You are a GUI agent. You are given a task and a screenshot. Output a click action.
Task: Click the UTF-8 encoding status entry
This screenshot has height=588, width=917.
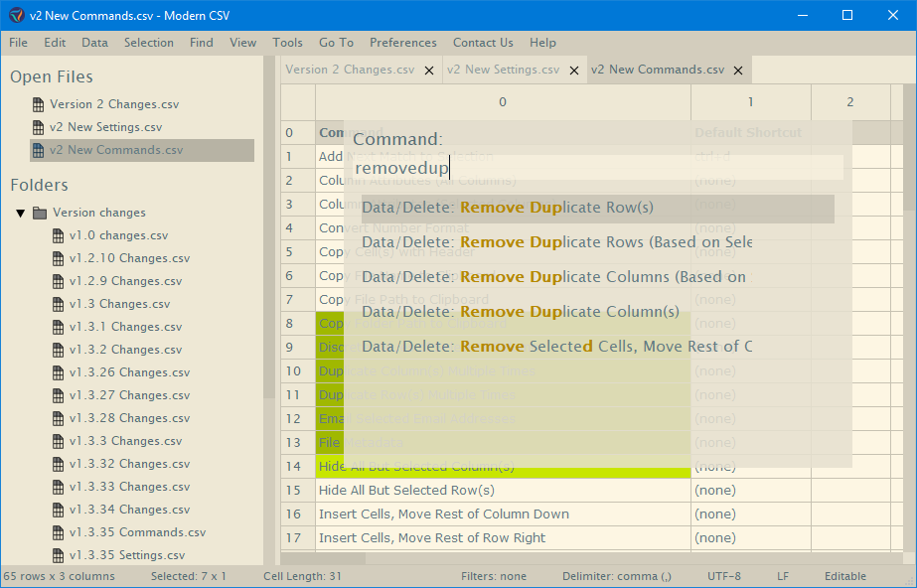[x=724, y=576]
